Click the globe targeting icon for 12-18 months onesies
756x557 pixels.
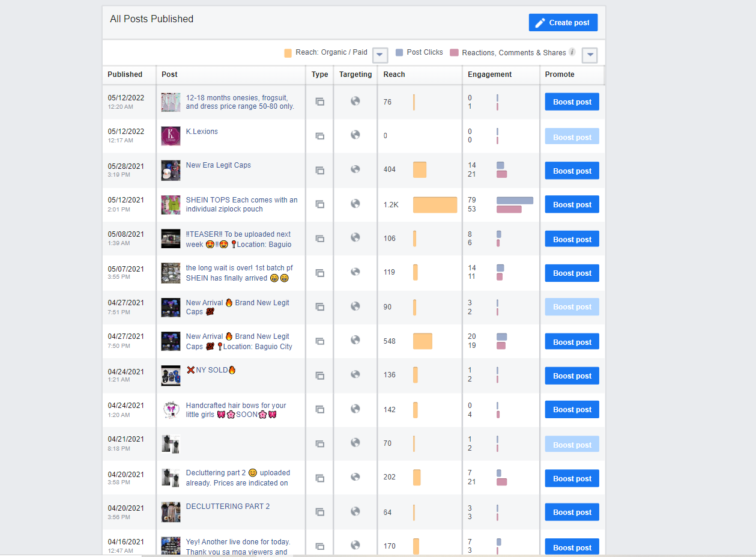coord(355,101)
